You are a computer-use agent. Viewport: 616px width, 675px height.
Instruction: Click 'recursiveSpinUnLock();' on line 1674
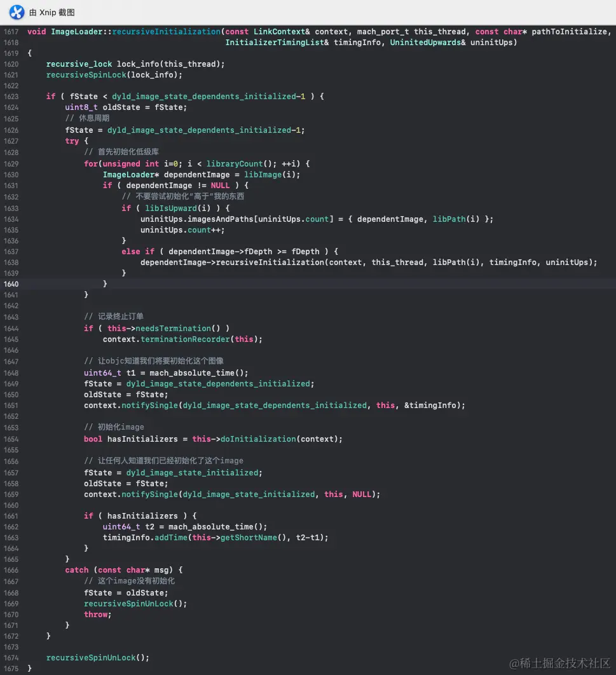[x=98, y=658]
